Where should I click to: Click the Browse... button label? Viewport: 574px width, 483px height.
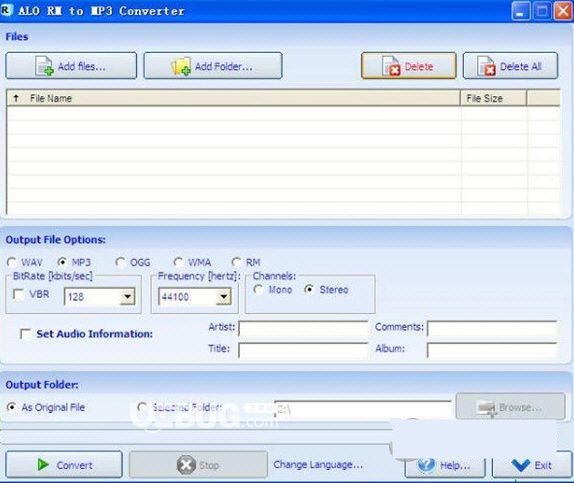[x=520, y=408]
